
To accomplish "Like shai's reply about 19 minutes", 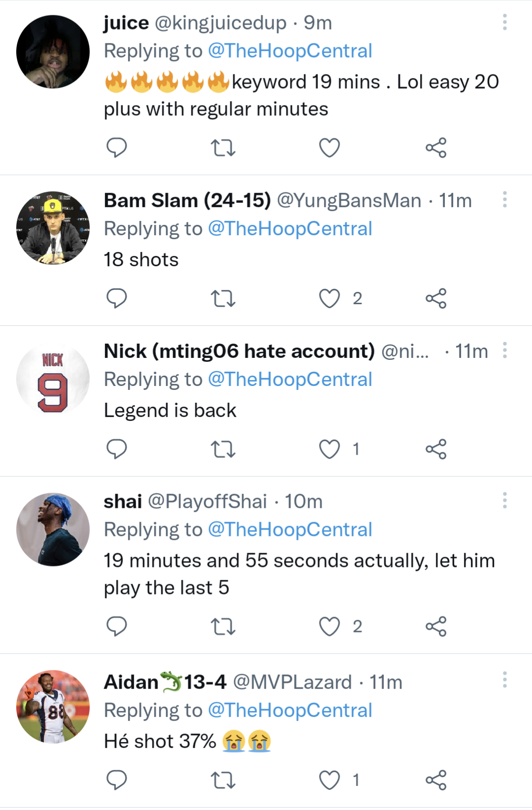I will (329, 626).
